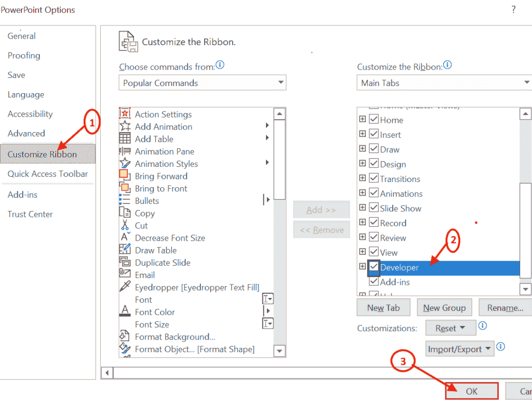Select the Font Color icon
The image size is (532, 403).
125,312
